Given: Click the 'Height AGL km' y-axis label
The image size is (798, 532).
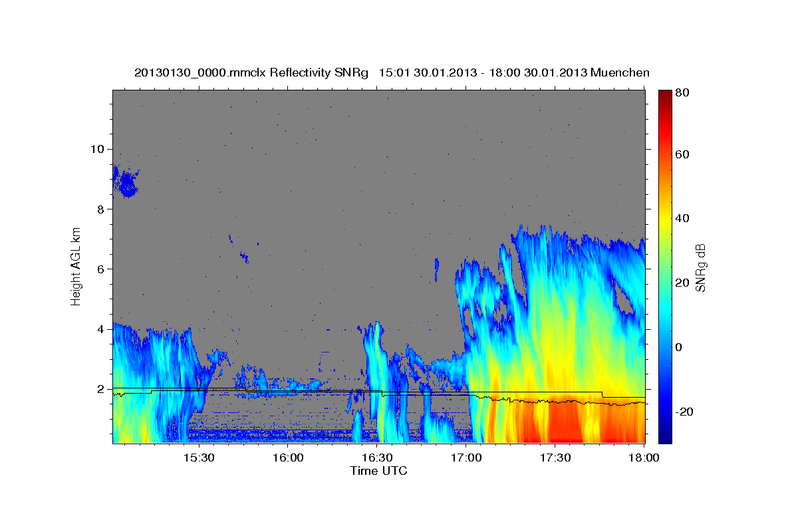Looking at the screenshot, I should (x=76, y=267).
